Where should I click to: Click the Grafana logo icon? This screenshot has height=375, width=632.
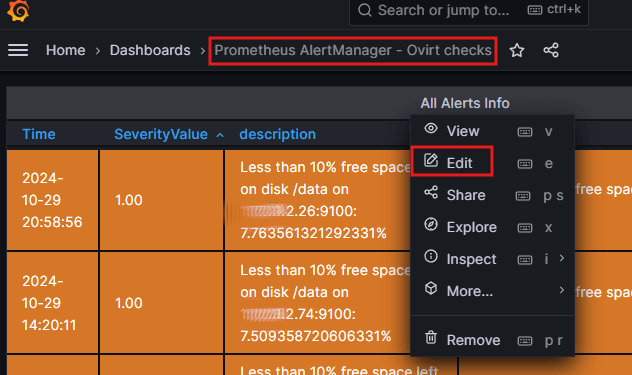(18, 10)
